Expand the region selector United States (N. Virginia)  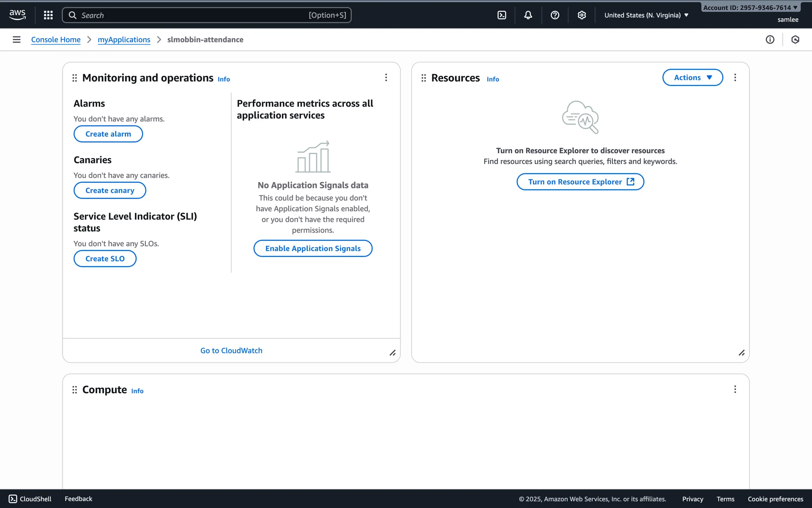point(646,15)
